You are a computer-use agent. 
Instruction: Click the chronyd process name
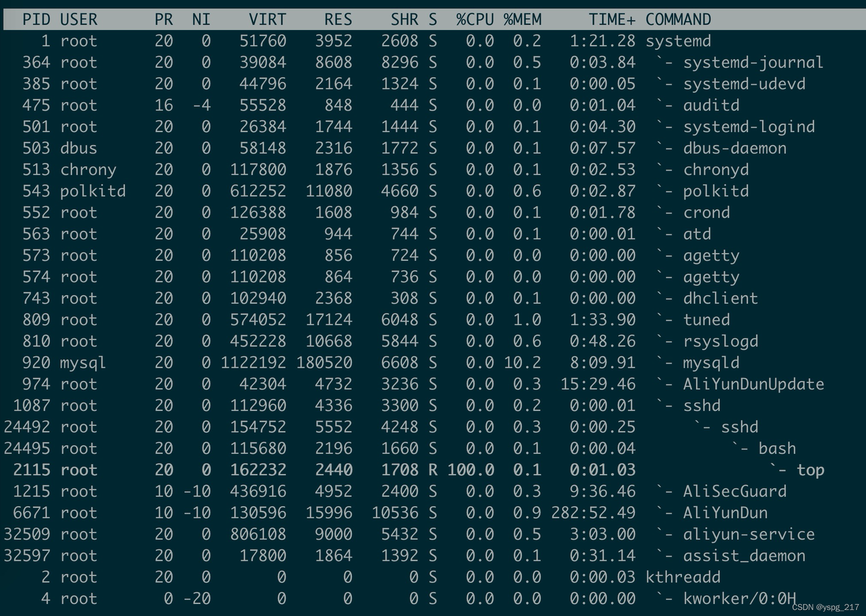pos(716,169)
